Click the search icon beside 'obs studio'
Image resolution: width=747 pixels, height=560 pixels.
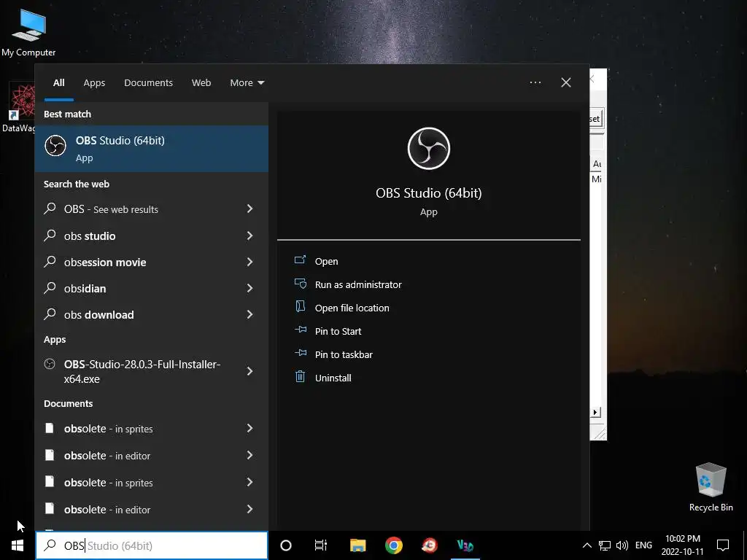click(50, 236)
